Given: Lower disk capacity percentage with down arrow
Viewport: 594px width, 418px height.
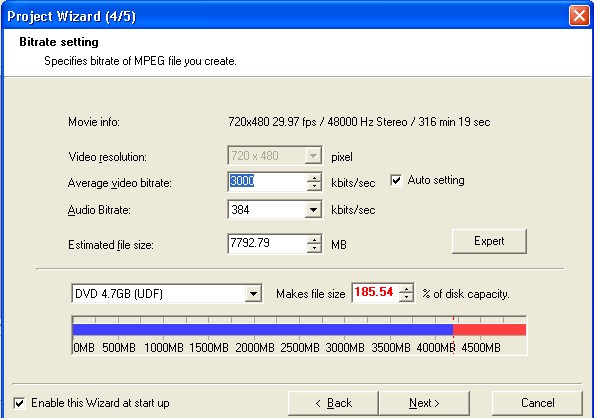Looking at the screenshot, I should pyautogui.click(x=406, y=297).
